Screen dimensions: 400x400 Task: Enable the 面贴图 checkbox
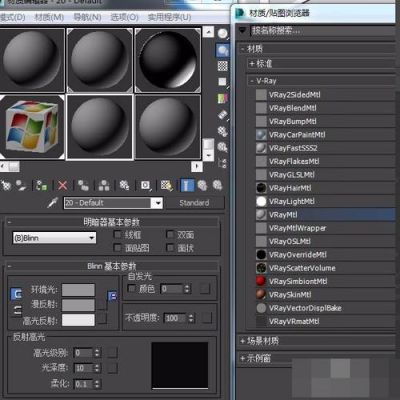pyautogui.click(x=117, y=248)
